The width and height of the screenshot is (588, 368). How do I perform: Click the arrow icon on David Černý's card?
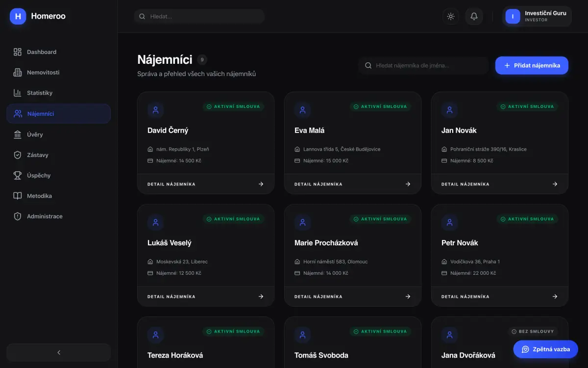(261, 184)
